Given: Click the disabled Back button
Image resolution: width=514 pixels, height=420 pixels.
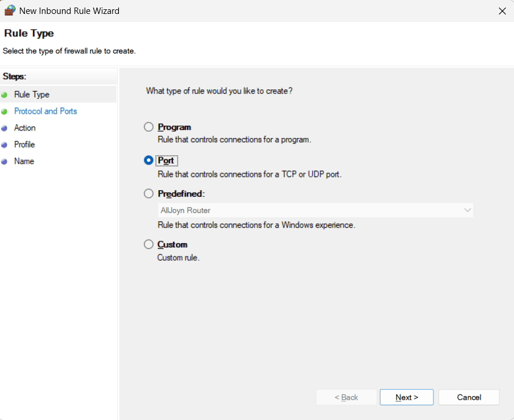Looking at the screenshot, I should [x=346, y=397].
